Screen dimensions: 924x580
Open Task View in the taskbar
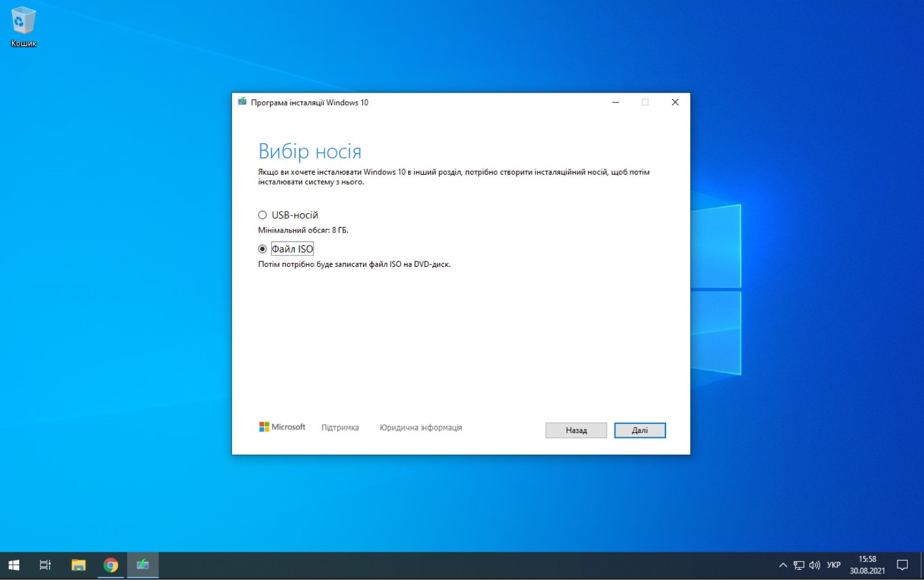(45, 565)
